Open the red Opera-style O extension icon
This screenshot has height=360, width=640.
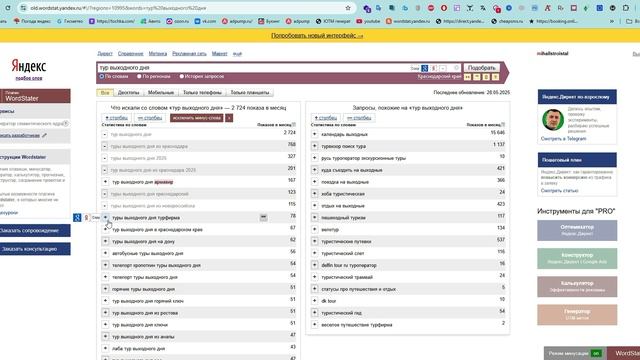(444, 8)
